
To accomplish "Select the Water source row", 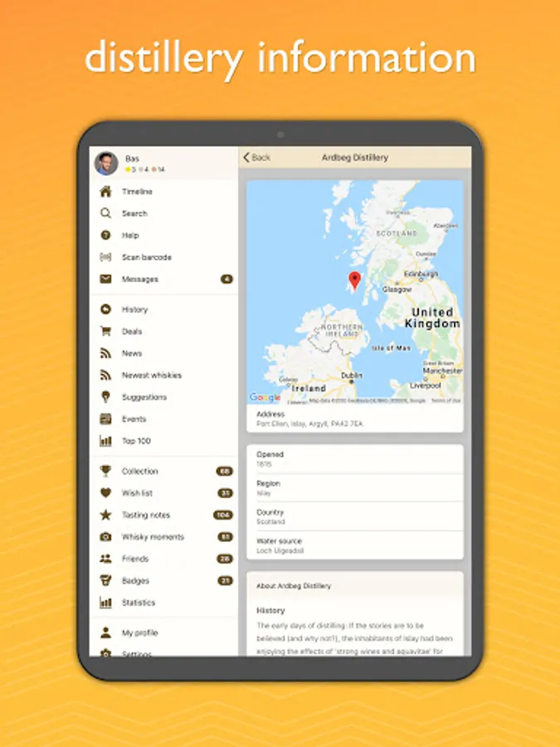I will coord(355,545).
